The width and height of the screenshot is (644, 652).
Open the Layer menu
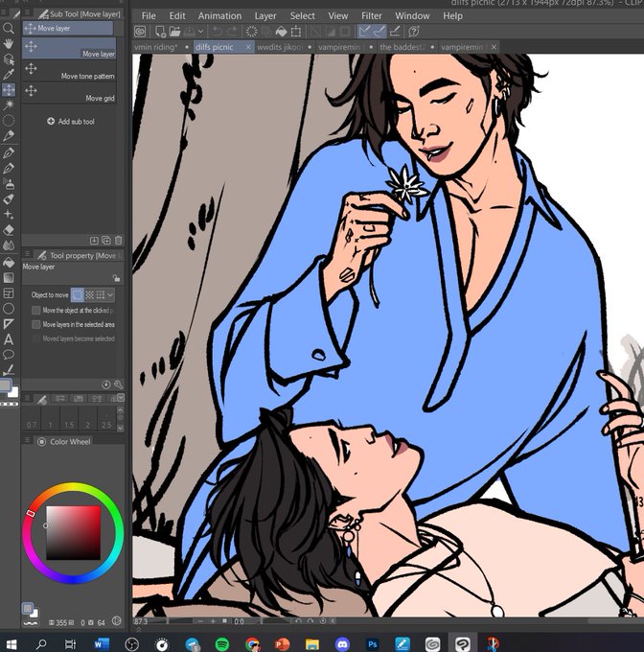click(265, 15)
